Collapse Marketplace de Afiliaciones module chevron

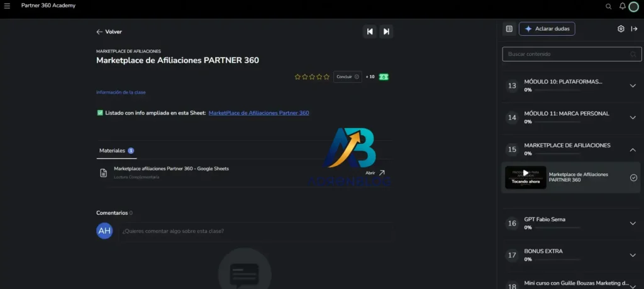(633, 150)
